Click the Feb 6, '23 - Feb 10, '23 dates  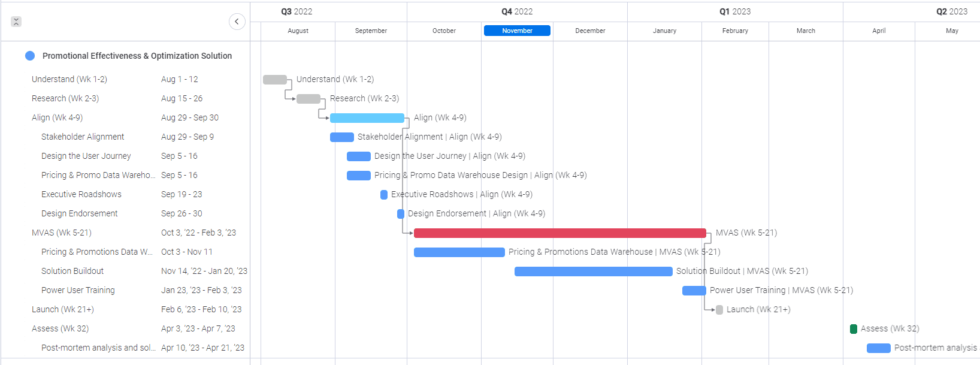(x=201, y=309)
